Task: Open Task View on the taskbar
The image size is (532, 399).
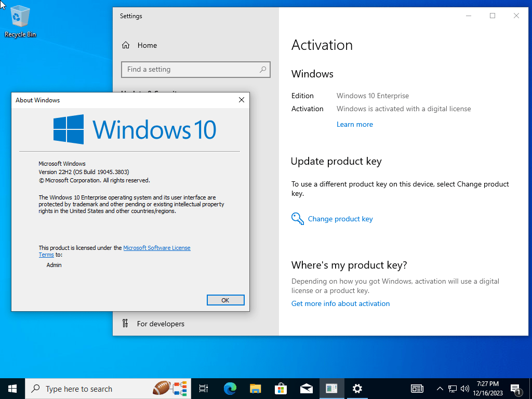Action: [204, 389]
